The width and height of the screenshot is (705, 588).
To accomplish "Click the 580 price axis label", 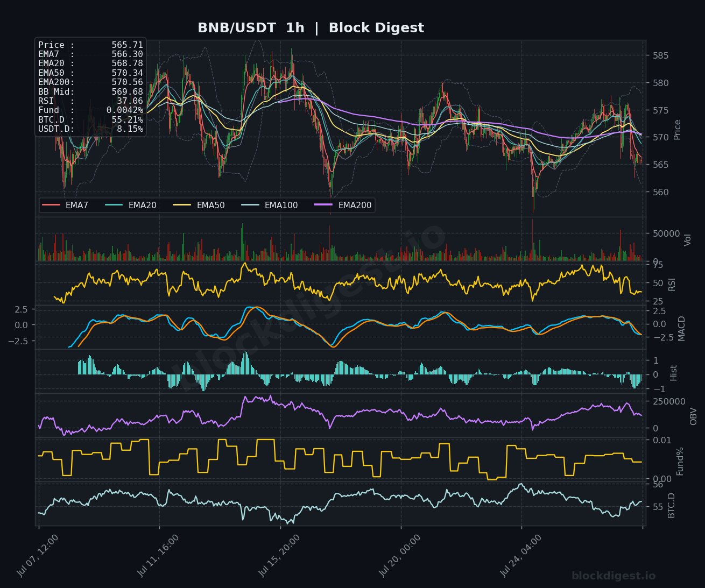I will tap(661, 83).
